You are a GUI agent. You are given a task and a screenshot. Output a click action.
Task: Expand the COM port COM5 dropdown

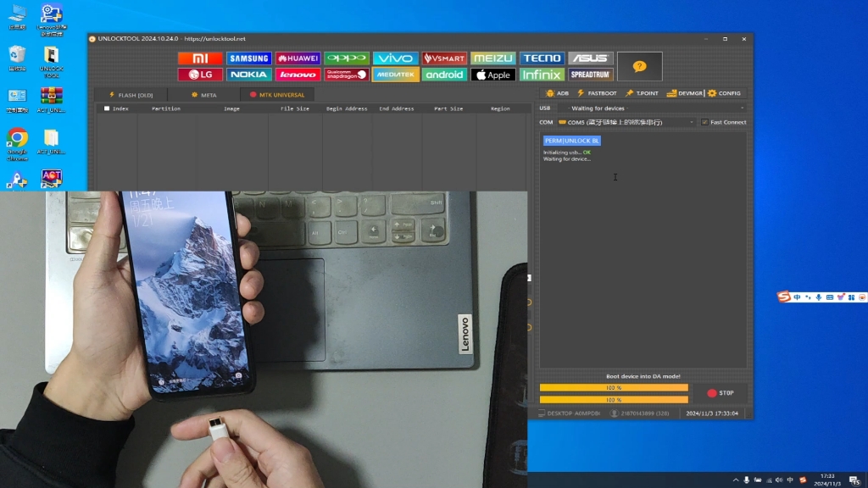coord(626,122)
